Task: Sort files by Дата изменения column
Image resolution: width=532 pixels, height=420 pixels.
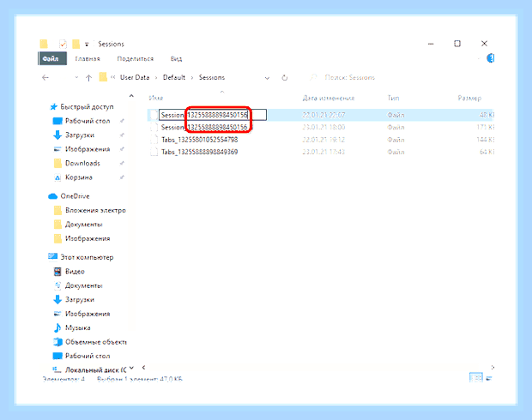Action: tap(329, 98)
